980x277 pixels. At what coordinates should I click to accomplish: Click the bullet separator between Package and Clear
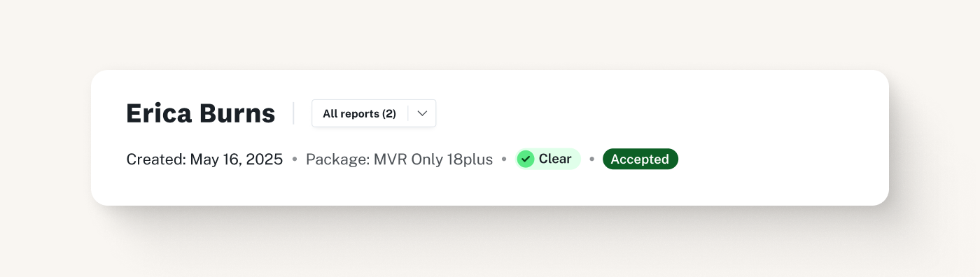504,159
